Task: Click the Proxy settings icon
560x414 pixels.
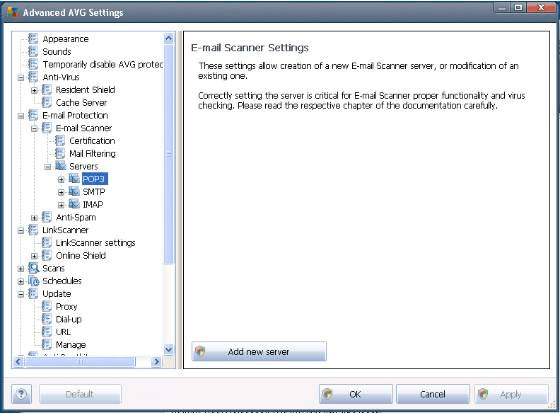Action: coord(46,306)
